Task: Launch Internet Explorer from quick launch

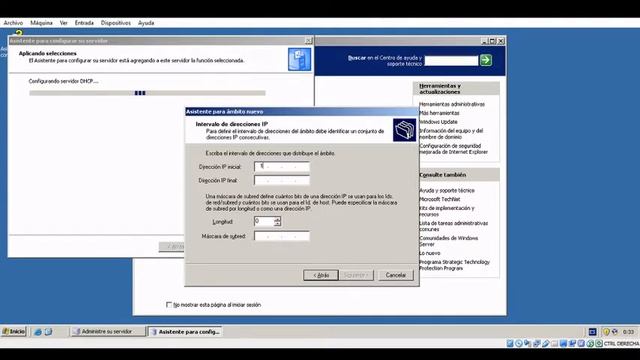Action: pyautogui.click(x=38, y=332)
